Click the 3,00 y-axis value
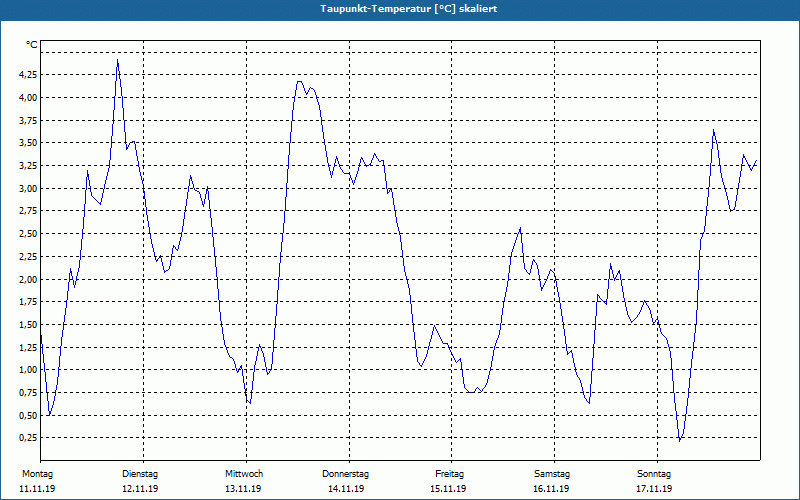The height and width of the screenshot is (500, 800). click(x=28, y=188)
